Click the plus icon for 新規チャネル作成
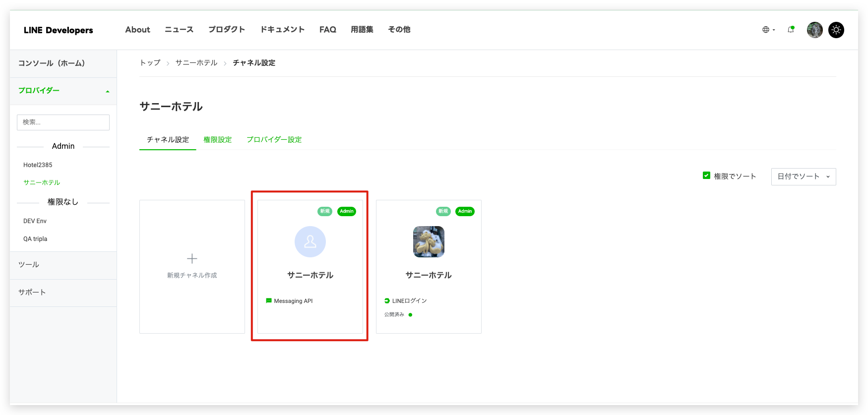 coord(192,258)
